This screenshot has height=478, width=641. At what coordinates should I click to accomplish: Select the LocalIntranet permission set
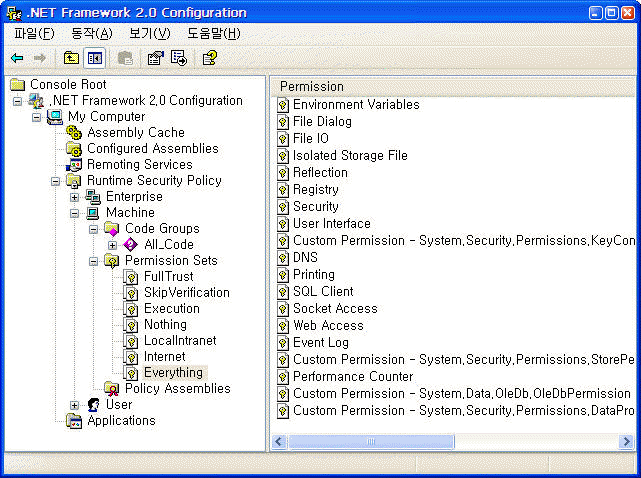click(180, 341)
